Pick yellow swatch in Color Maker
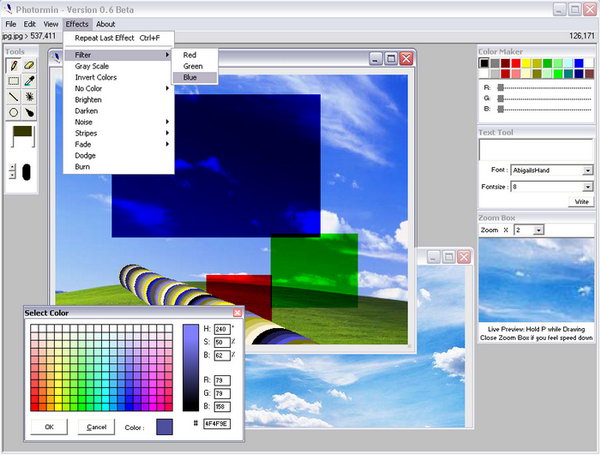Image resolution: width=600 pixels, height=455 pixels. (527, 63)
